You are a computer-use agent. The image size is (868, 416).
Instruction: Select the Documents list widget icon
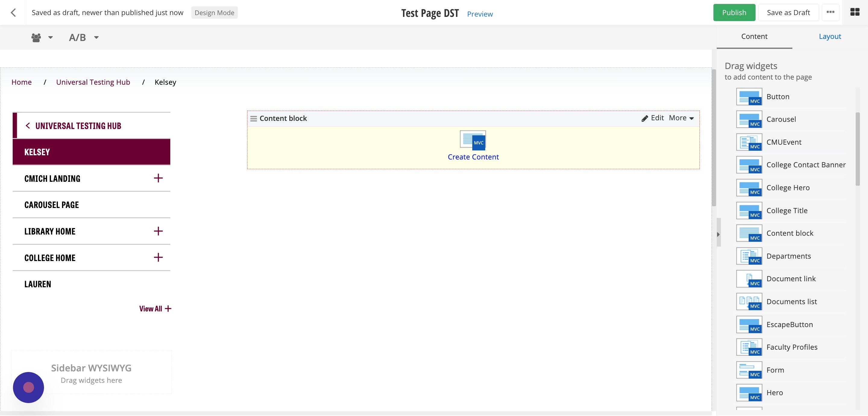click(x=749, y=301)
